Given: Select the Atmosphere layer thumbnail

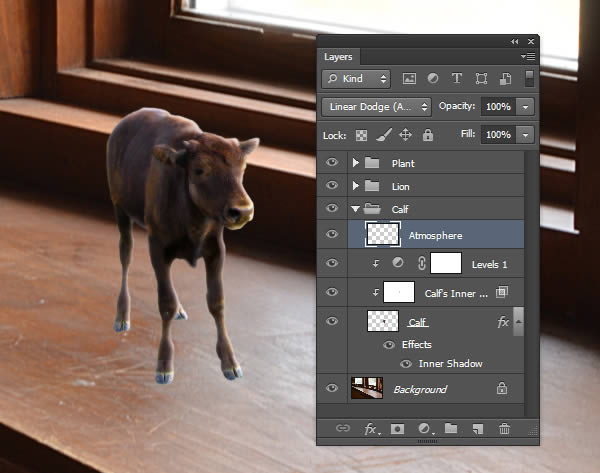Looking at the screenshot, I should pos(383,234).
